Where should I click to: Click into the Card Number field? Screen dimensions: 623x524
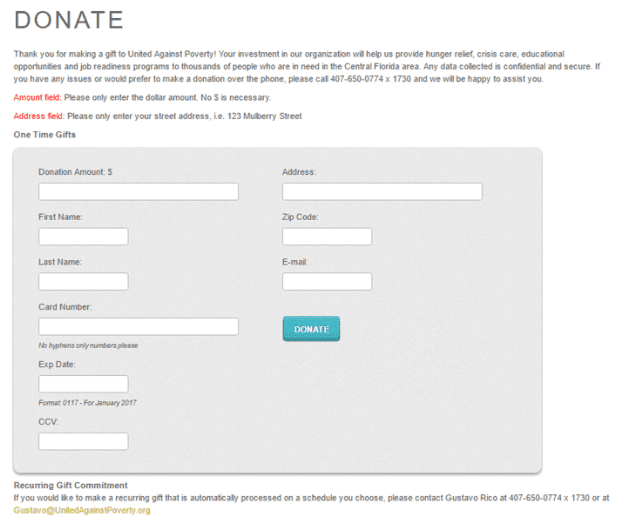point(138,327)
